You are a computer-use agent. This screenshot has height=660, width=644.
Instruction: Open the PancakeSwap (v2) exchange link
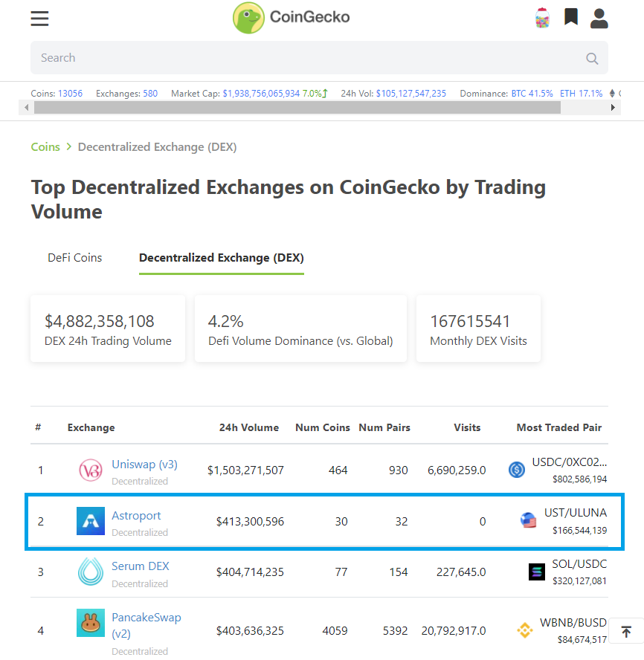146,625
